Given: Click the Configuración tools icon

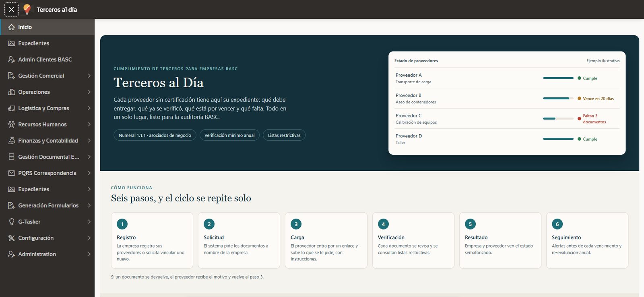Looking at the screenshot, I should coord(12,238).
